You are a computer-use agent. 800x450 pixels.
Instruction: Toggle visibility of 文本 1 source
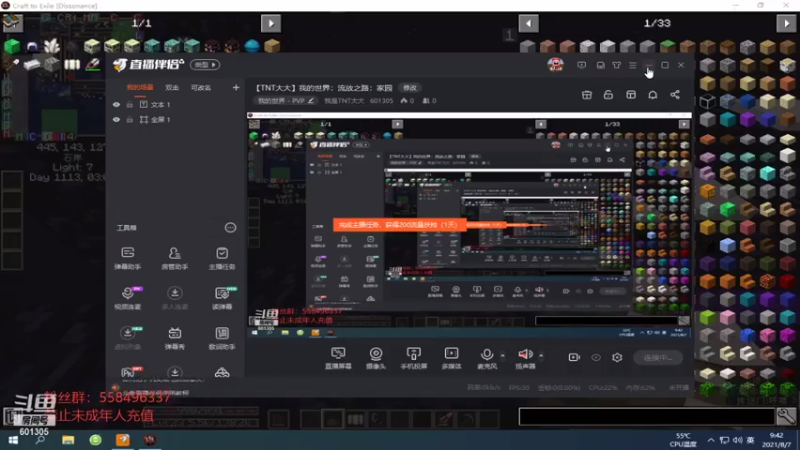click(x=116, y=105)
